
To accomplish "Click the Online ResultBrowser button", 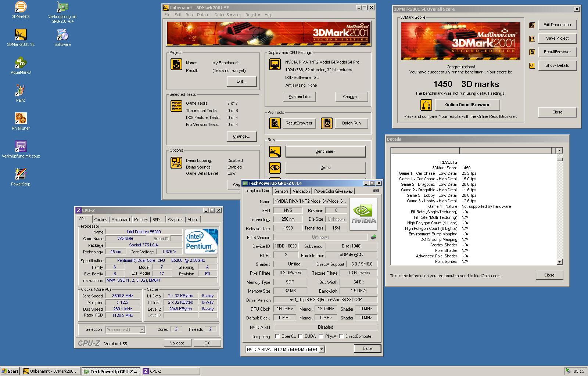I will [467, 105].
